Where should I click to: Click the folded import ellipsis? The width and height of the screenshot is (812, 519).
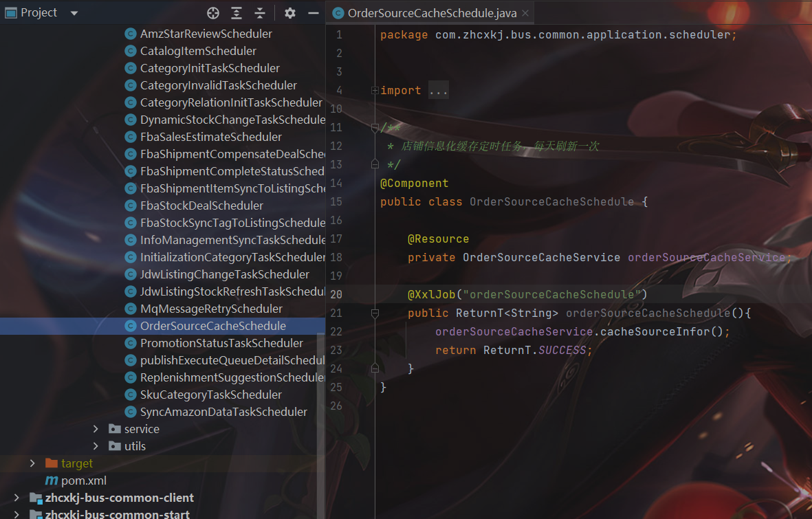(438, 91)
